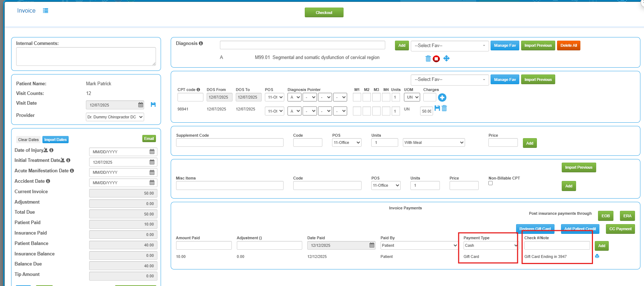Expand the Payment Type dropdown showing Cash
Screen dimensions: 644x286
click(491, 245)
